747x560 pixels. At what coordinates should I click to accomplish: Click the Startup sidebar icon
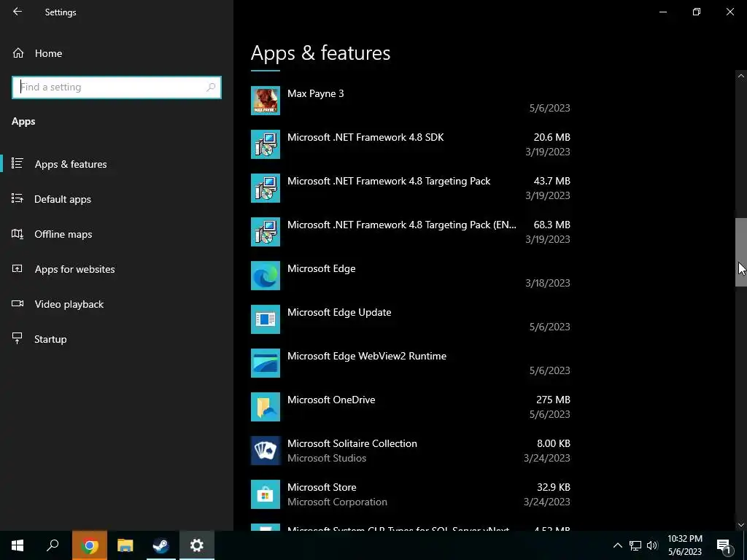[x=18, y=338]
